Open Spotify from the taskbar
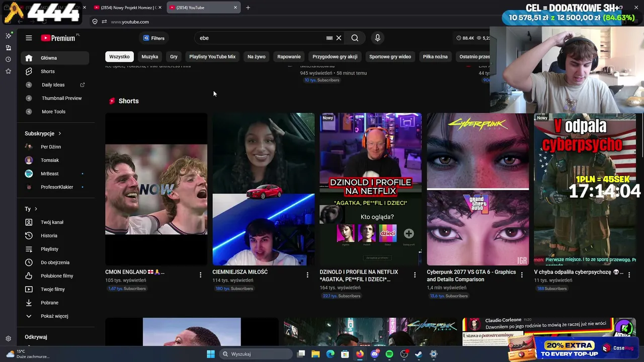 (x=389, y=354)
